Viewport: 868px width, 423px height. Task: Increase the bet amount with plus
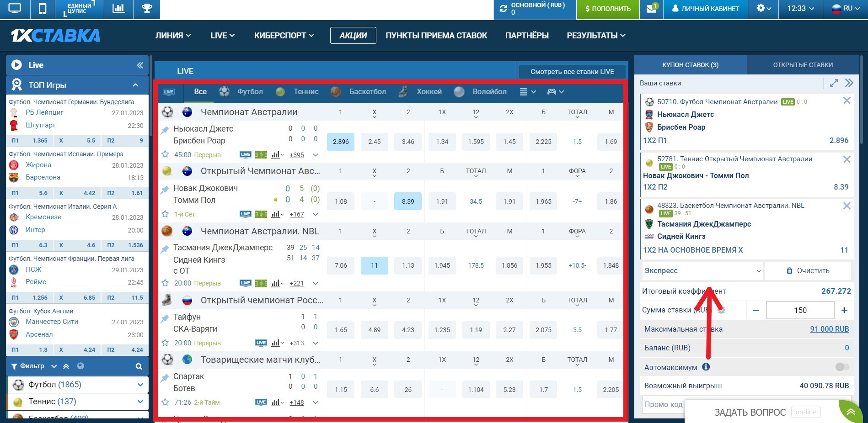(844, 310)
